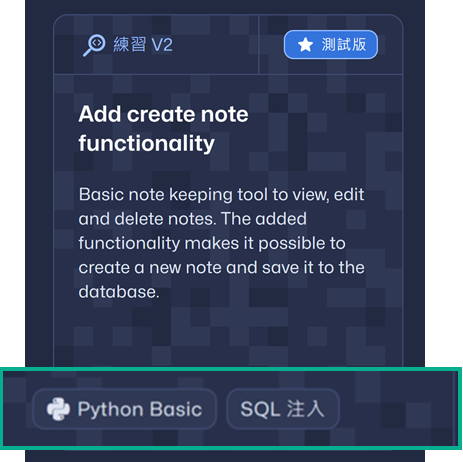This screenshot has height=462, width=463.
Task: Click the 練習 V2 label
Action: (143, 45)
